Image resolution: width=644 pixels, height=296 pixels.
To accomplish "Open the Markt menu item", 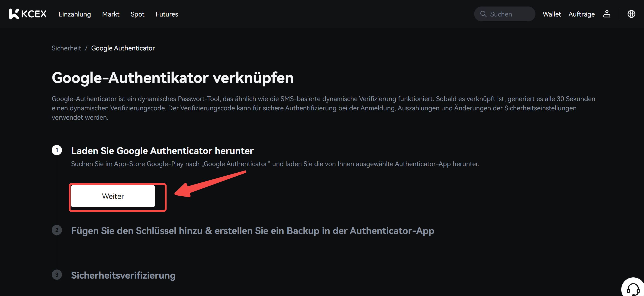I will [x=111, y=14].
